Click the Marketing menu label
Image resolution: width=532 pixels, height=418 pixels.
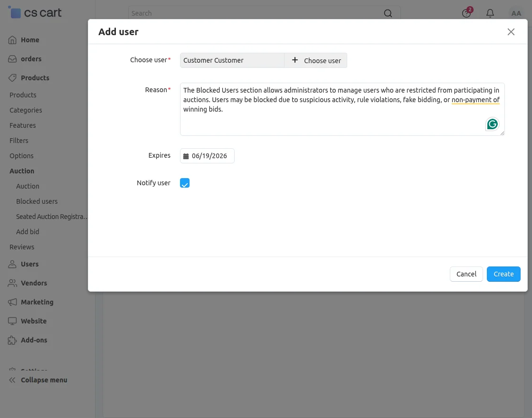pyautogui.click(x=37, y=302)
